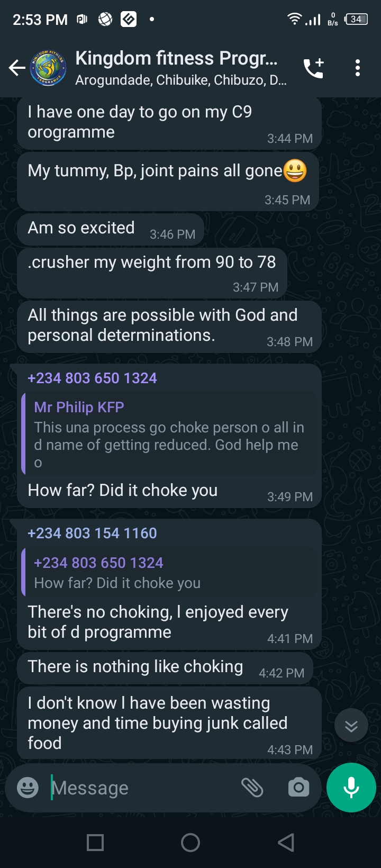Tap the attachment paperclip icon
Viewport: 381px width, 868px height.
click(x=252, y=788)
